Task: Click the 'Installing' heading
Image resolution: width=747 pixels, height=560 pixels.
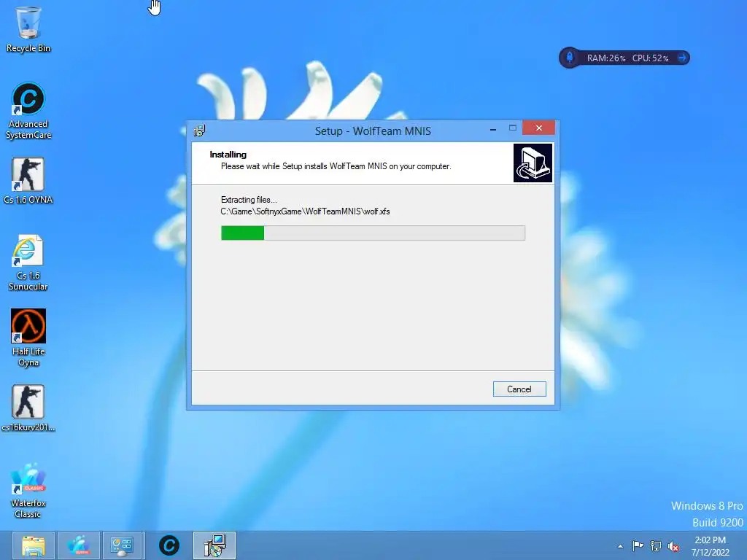Action: [x=228, y=155]
